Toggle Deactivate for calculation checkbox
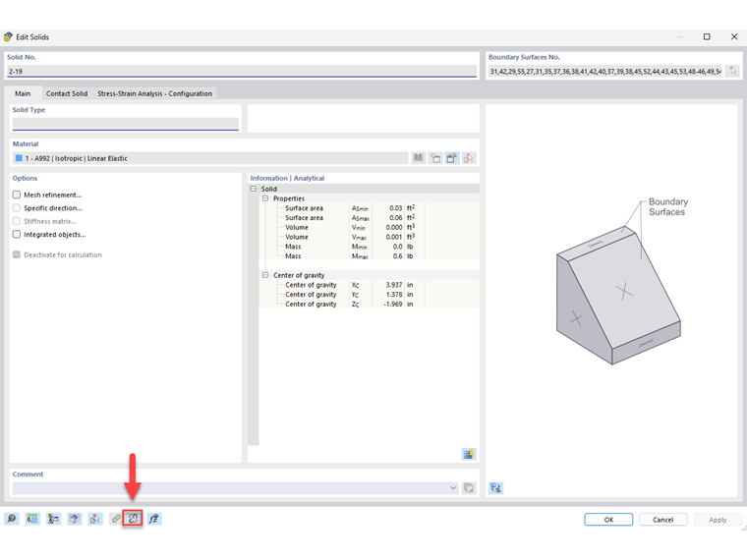Image resolution: width=747 pixels, height=560 pixels. point(17,254)
